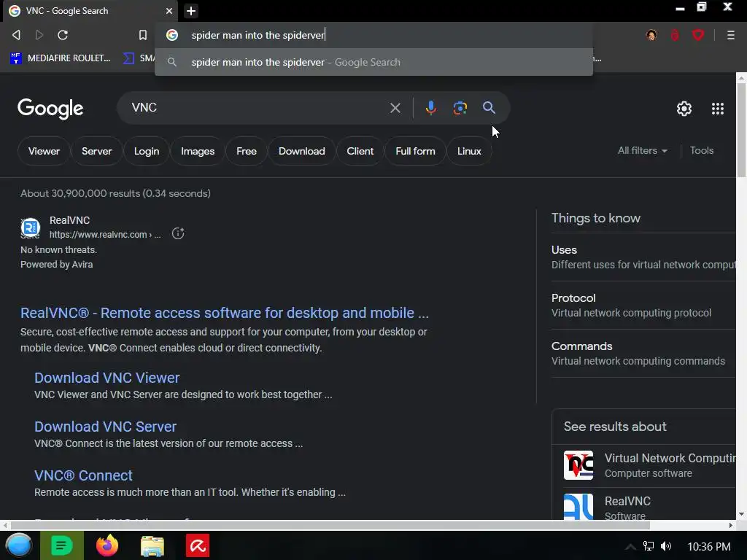The height and width of the screenshot is (560, 747).
Task: Expand the Protocol item in Things to know
Action: [643, 306]
